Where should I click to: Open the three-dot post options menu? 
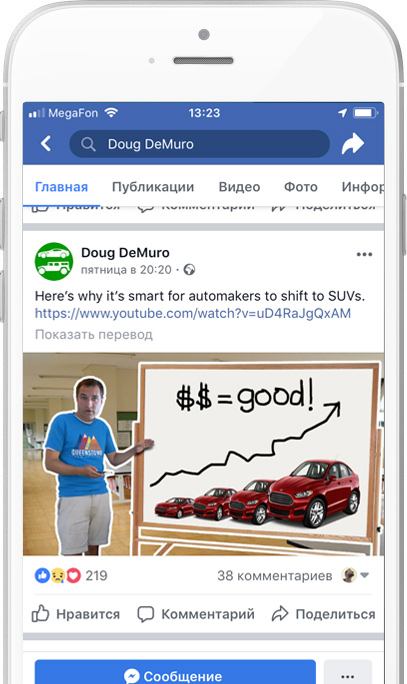[x=364, y=254]
